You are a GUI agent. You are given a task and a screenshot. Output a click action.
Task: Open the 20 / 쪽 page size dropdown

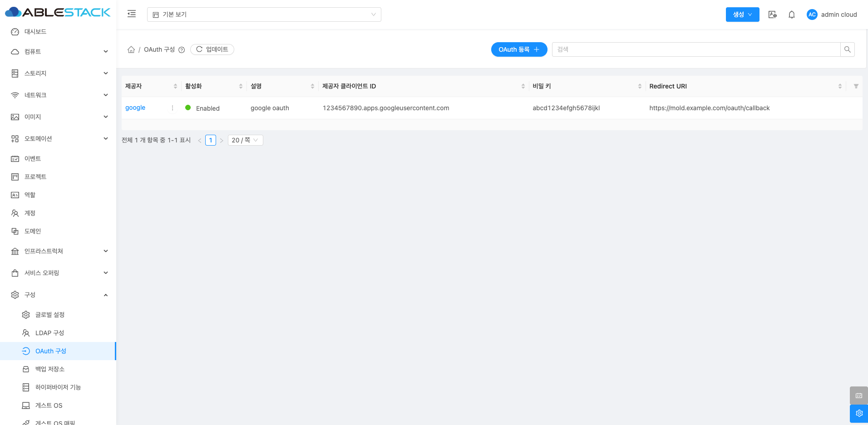click(x=245, y=140)
